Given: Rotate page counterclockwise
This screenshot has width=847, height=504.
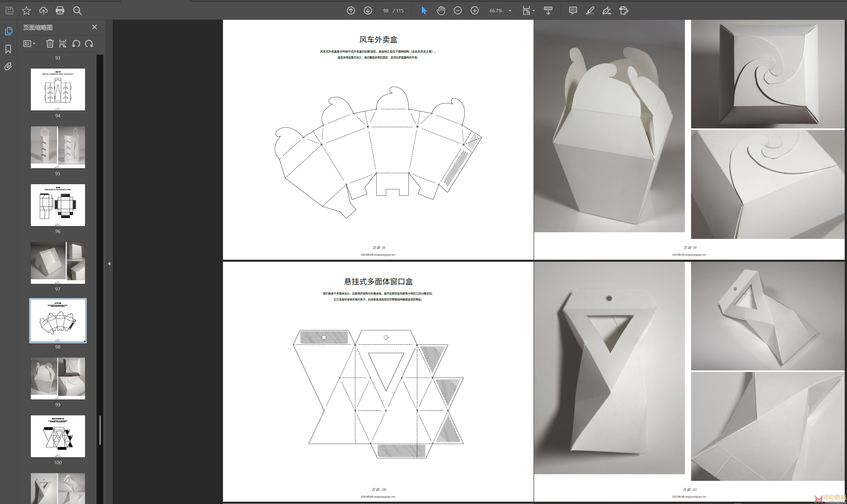Looking at the screenshot, I should click(x=76, y=43).
